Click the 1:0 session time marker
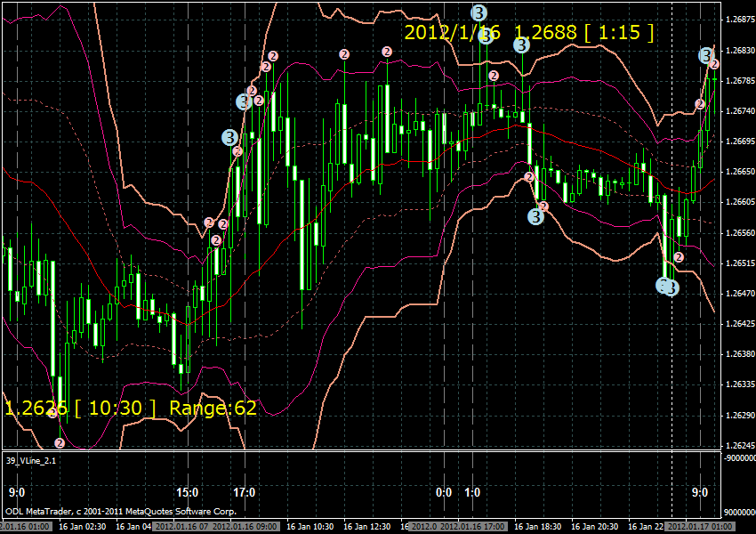The image size is (756, 534). [x=472, y=493]
